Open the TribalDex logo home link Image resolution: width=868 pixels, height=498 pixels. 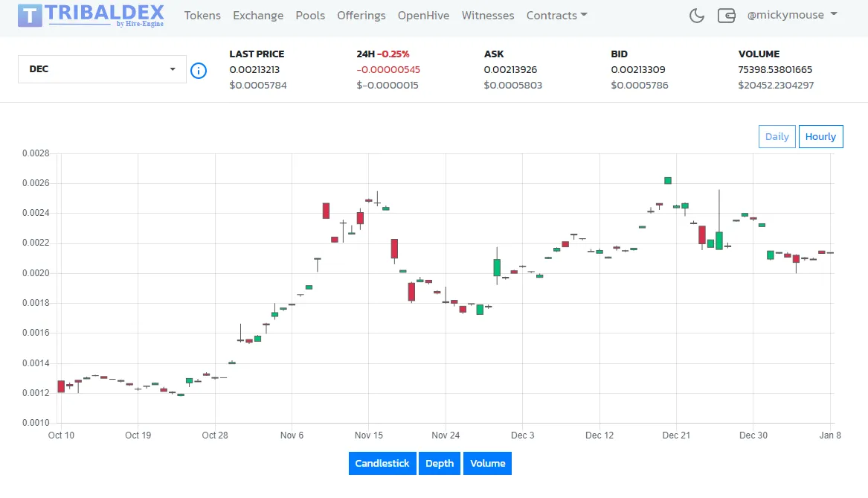pos(91,15)
